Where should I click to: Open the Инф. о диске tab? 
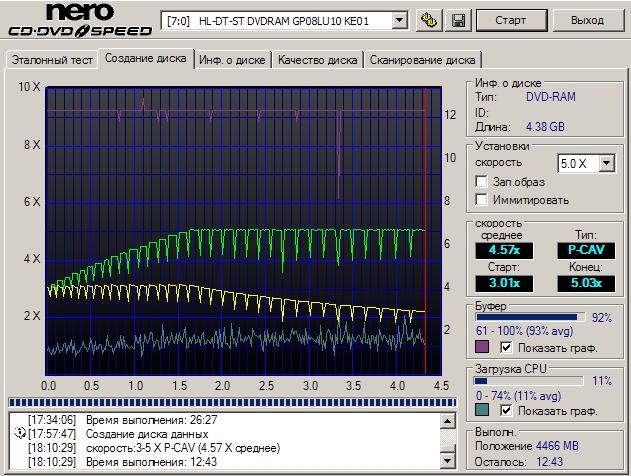pyautogui.click(x=232, y=60)
